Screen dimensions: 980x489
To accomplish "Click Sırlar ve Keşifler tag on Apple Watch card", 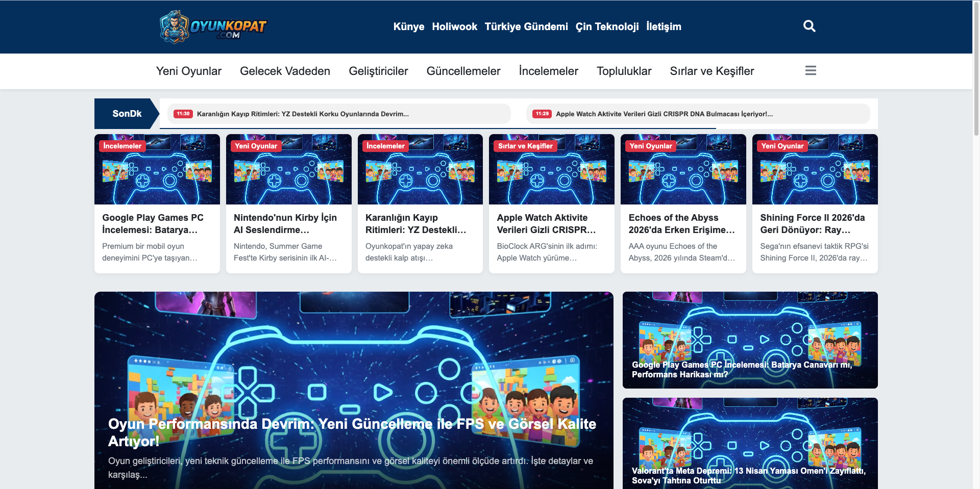I will tap(525, 146).
